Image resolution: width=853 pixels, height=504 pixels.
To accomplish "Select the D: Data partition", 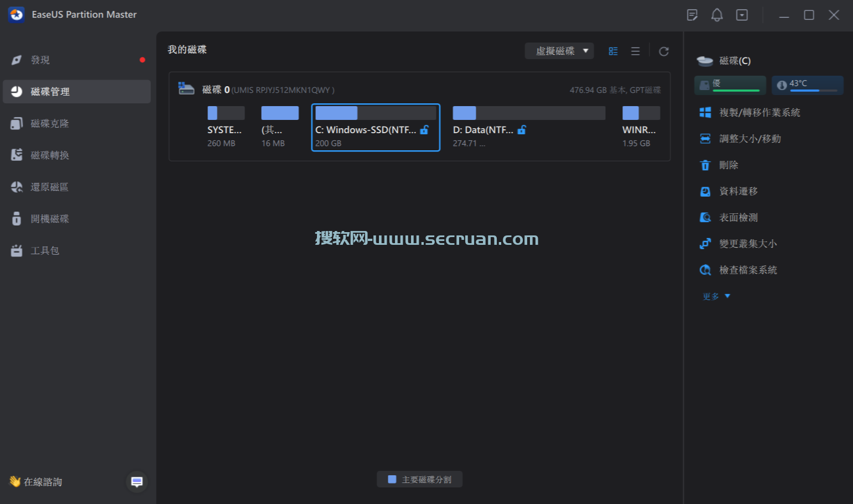I will tap(529, 127).
